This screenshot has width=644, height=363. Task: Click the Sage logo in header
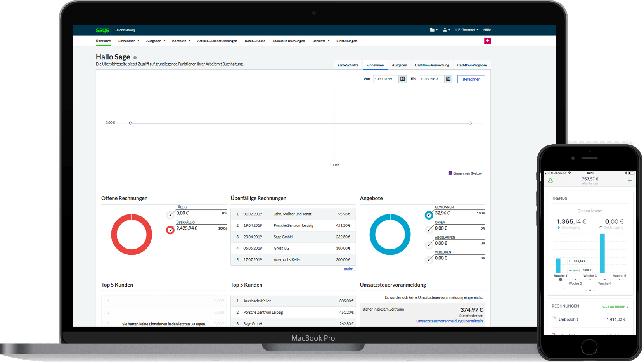(102, 30)
